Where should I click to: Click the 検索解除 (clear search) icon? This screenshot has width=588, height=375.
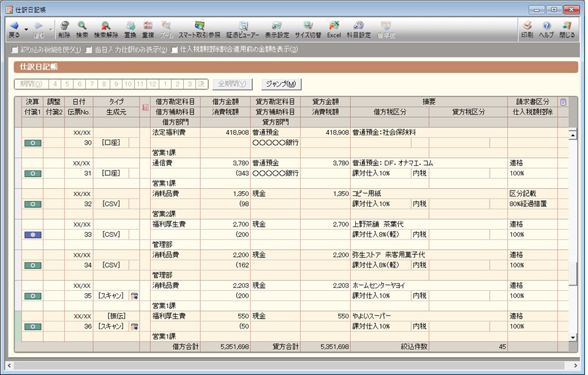tap(106, 29)
